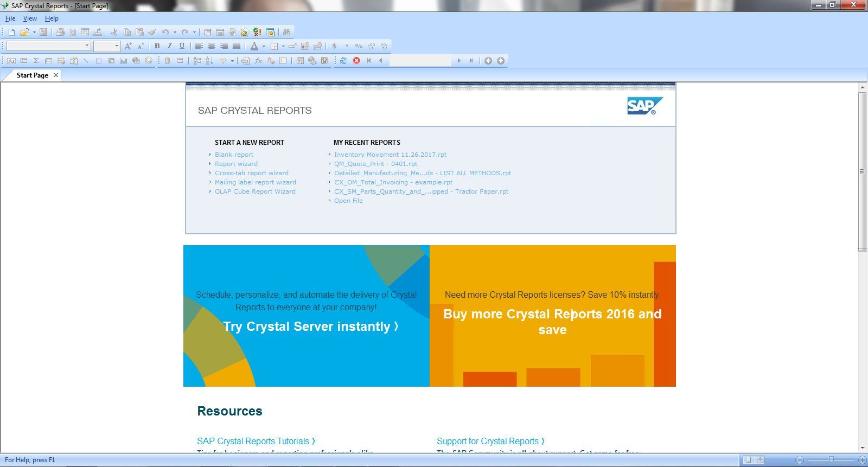Toggle align right button
The image size is (868, 467).
(x=224, y=46)
